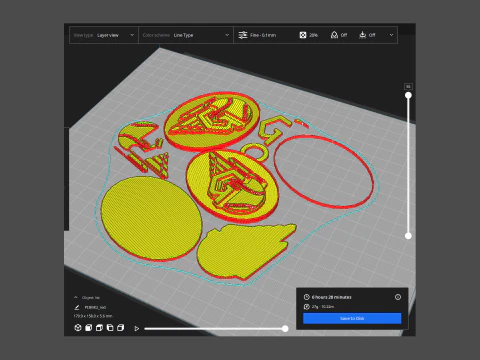This screenshot has height=360, width=480.
Task: Collapse the Object list panel
Action: tap(76, 297)
